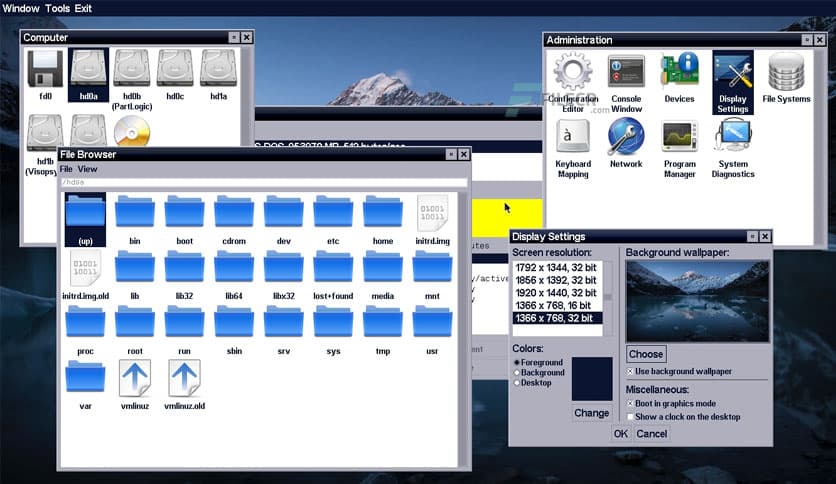Image resolution: width=836 pixels, height=484 pixels.
Task: Open the boot folder
Action: [x=184, y=220]
